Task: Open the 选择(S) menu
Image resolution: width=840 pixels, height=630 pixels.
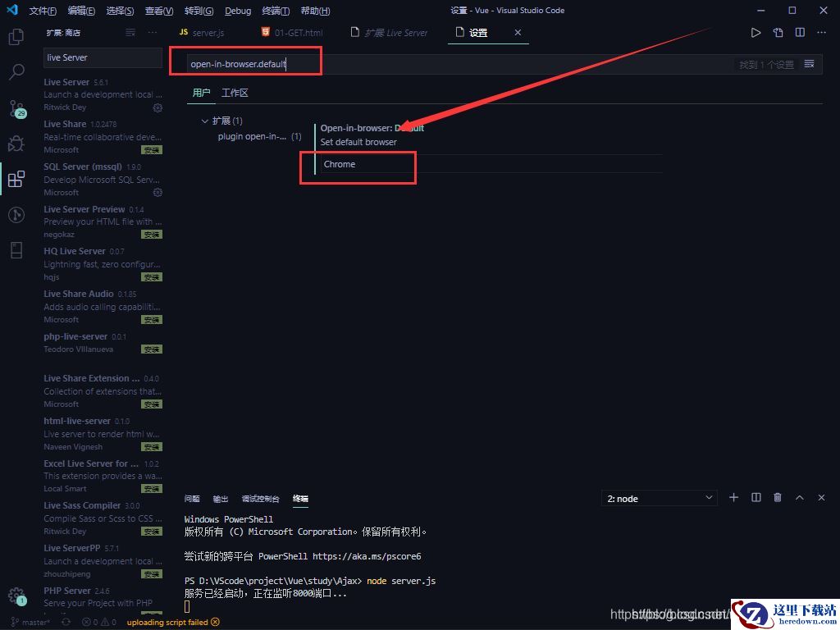Action: (120, 11)
